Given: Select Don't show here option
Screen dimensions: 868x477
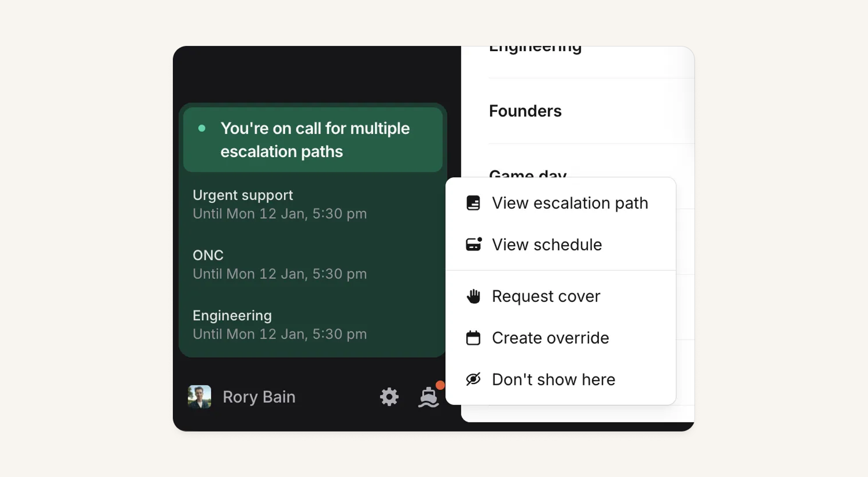Looking at the screenshot, I should coord(553,379).
